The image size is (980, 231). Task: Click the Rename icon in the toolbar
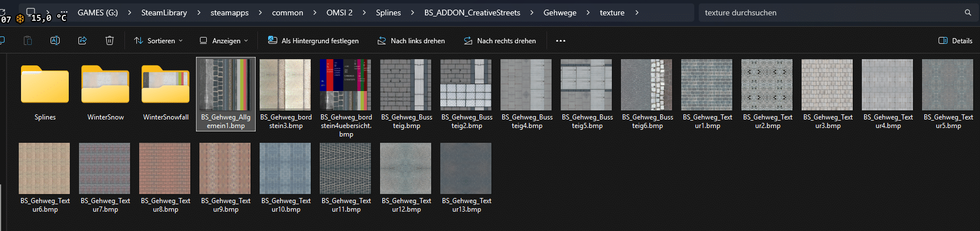(x=55, y=40)
